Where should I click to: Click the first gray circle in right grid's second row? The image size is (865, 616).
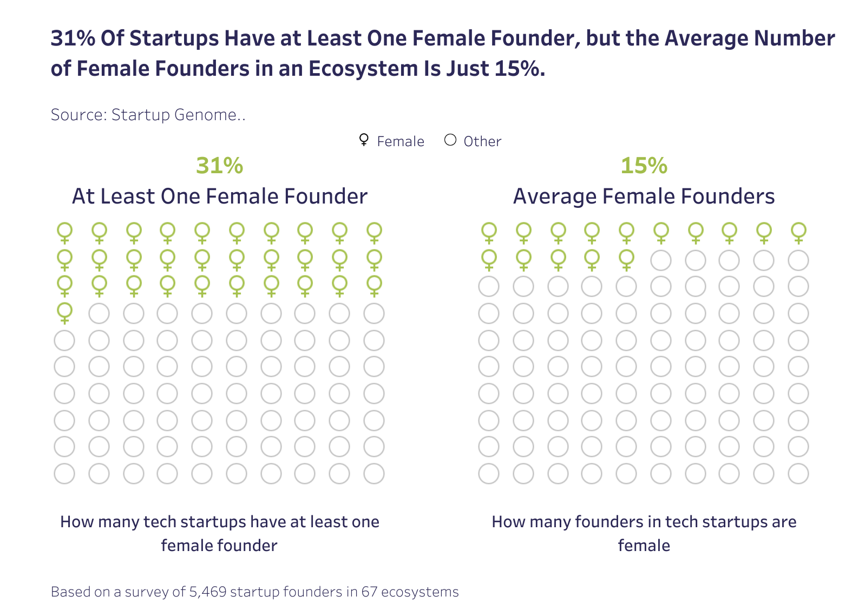pyautogui.click(x=661, y=260)
